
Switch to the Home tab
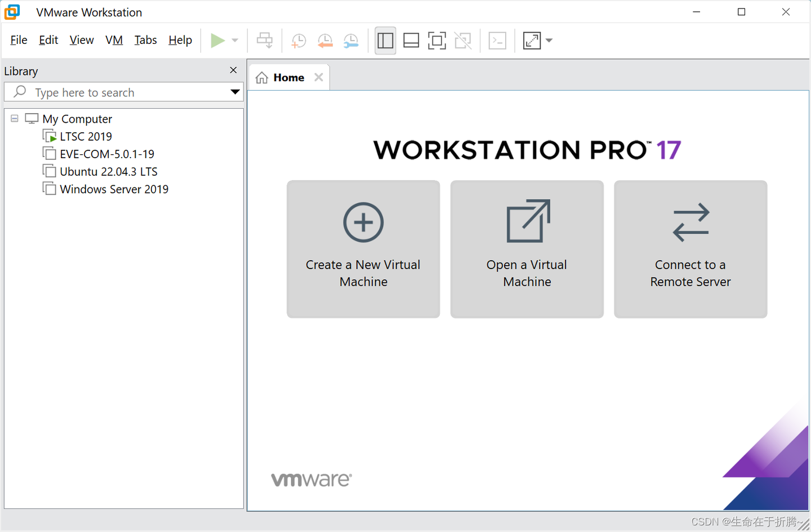click(288, 78)
